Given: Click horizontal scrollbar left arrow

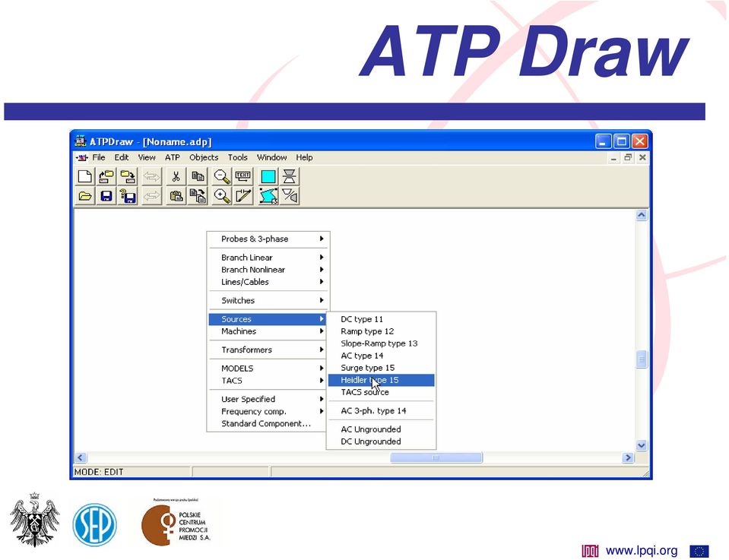Looking at the screenshot, I should (x=81, y=457).
